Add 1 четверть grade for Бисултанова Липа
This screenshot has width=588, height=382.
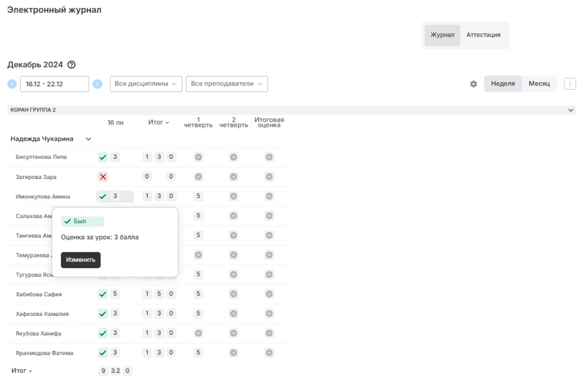[198, 157]
